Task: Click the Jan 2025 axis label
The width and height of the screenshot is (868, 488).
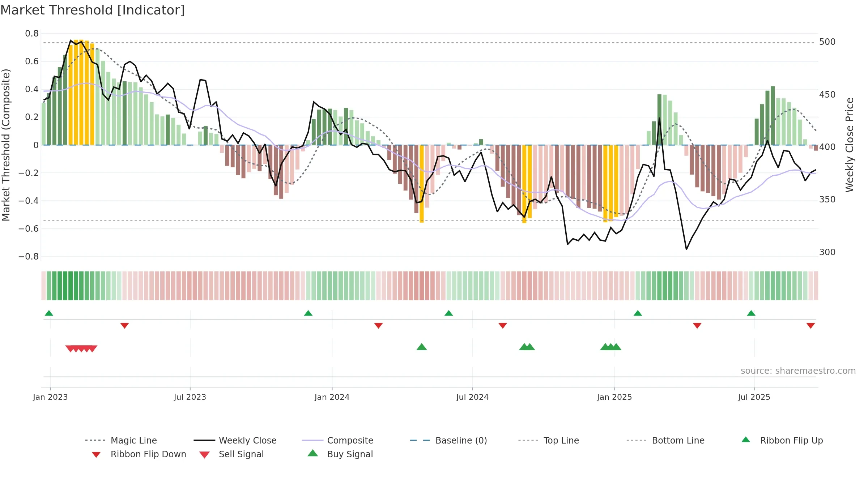Action: pos(614,397)
